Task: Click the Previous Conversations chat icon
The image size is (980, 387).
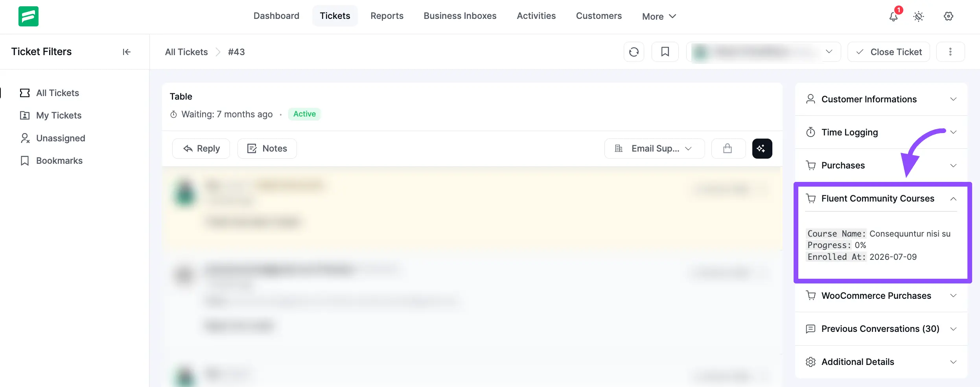Action: click(811, 329)
